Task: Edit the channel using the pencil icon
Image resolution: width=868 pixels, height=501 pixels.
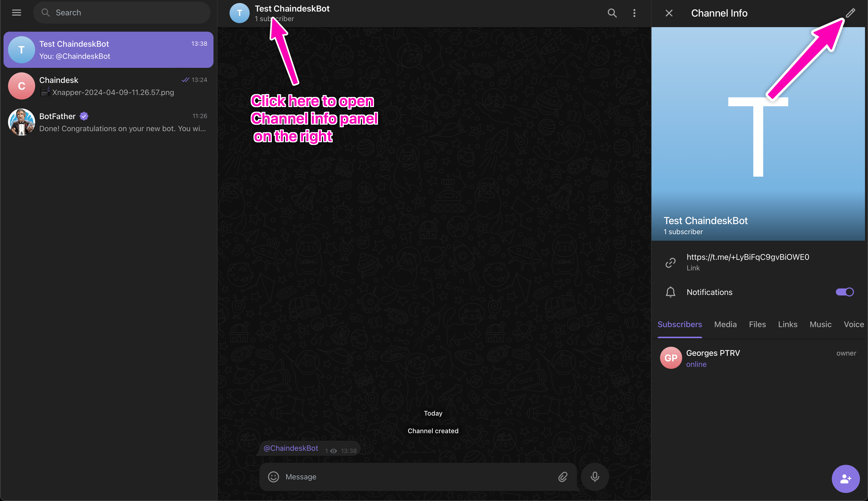Action: [x=850, y=13]
